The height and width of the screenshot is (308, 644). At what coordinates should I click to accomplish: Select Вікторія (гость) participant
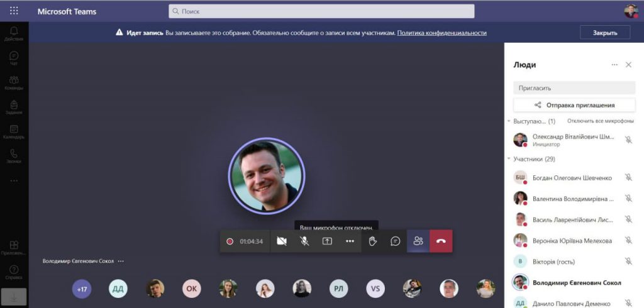(x=574, y=261)
